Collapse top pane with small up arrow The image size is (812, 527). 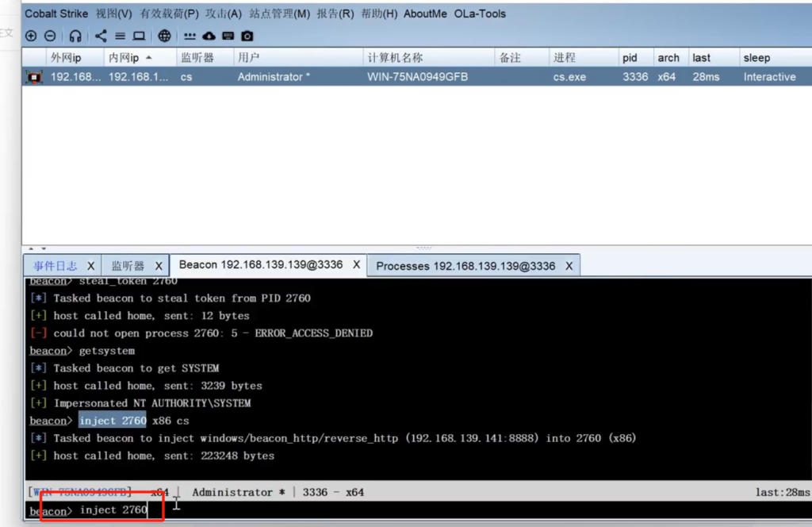(x=31, y=248)
